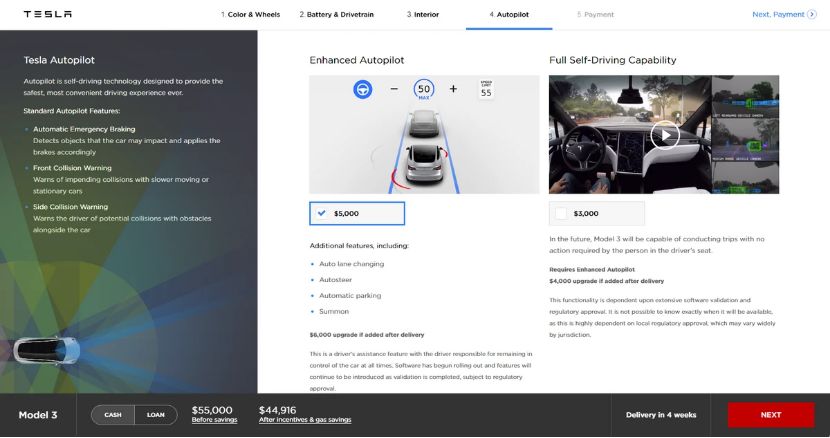
Task: Go to Color & Wheels step
Action: 250,15
